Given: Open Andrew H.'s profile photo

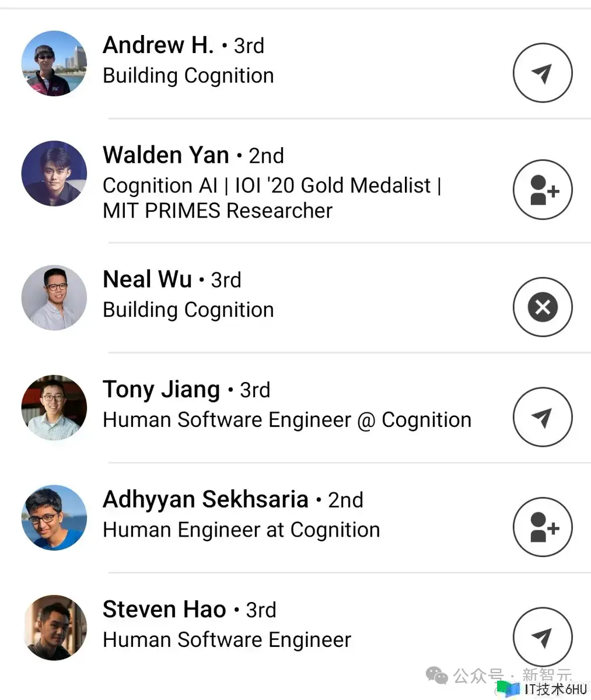Looking at the screenshot, I should 54,63.
